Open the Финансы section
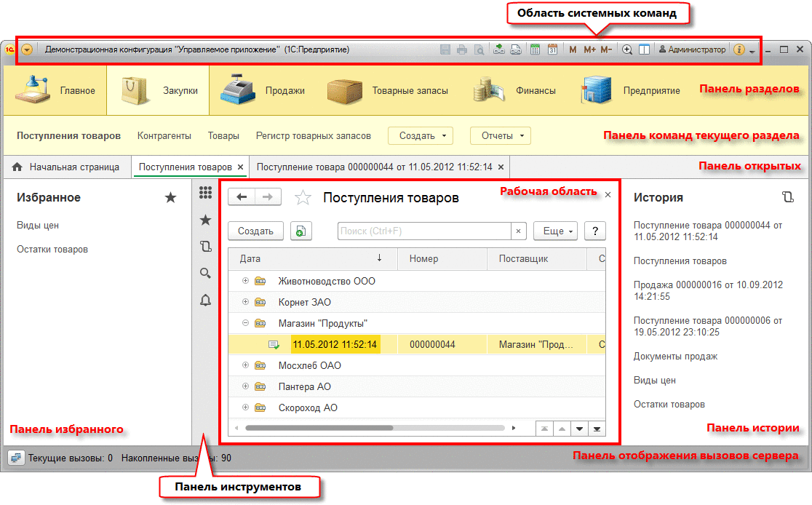Image resolution: width=812 pixels, height=505 pixels. (x=514, y=90)
